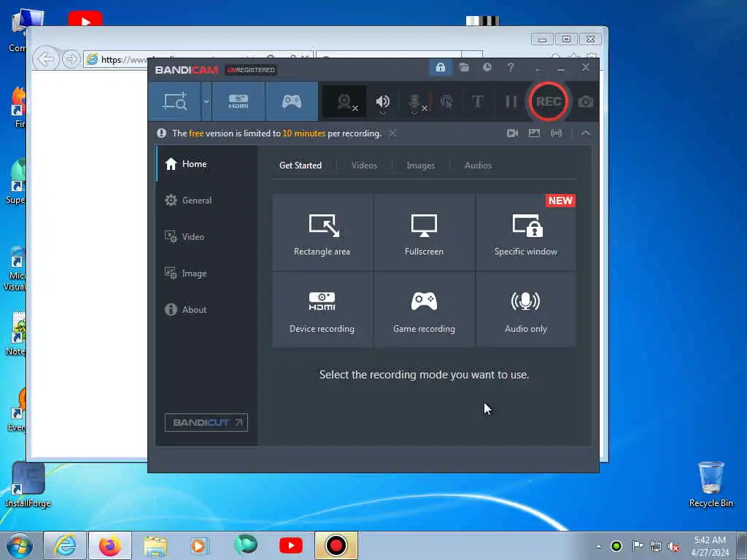Viewport: 747px width, 560px height.
Task: Choose the Fullscreen recording mode
Action: pyautogui.click(x=424, y=233)
